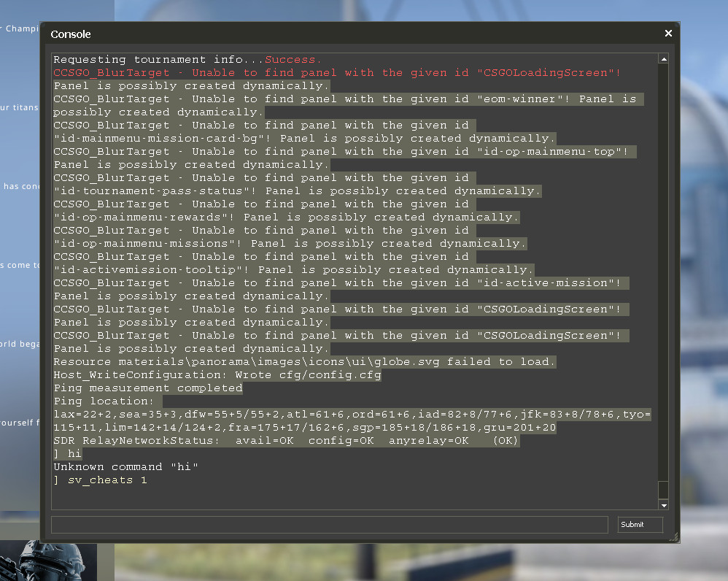This screenshot has height=581, width=728.
Task: Click the "id-op-mainmenu-rewards" log line
Action: (286, 217)
